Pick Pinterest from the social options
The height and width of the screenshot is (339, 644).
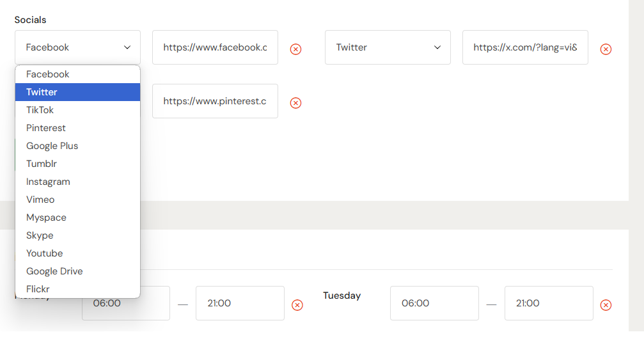tap(77, 128)
